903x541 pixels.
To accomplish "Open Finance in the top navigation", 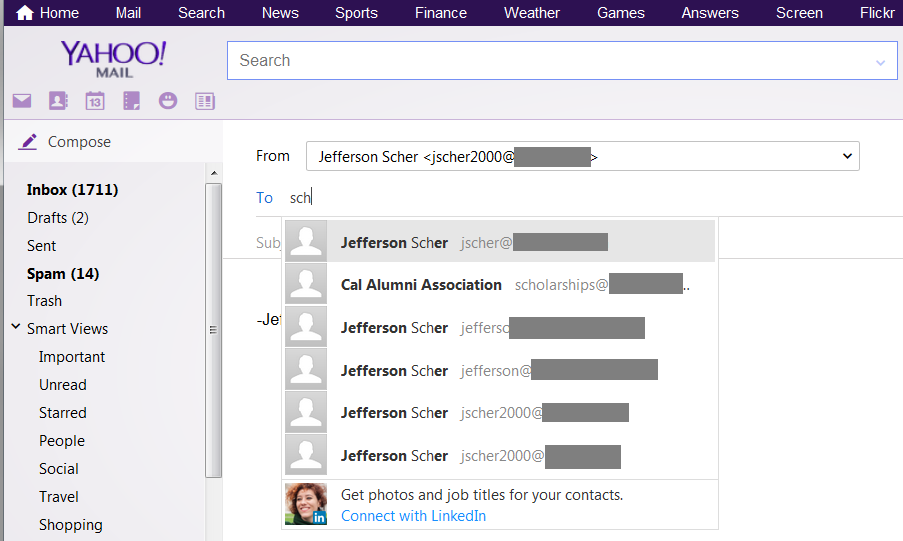I will pyautogui.click(x=441, y=13).
